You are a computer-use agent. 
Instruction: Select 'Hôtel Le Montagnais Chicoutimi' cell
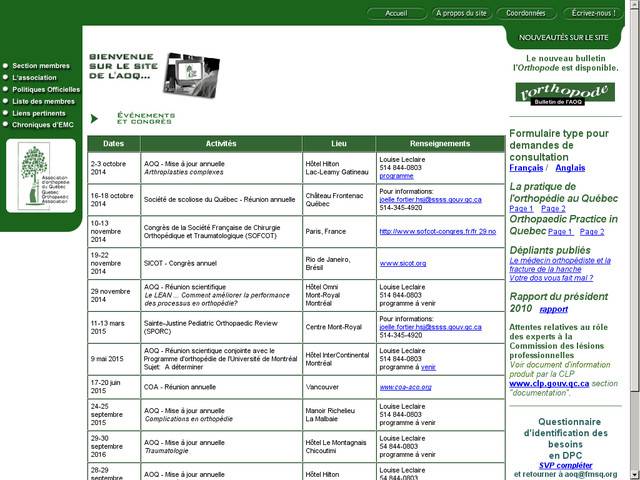click(339, 447)
